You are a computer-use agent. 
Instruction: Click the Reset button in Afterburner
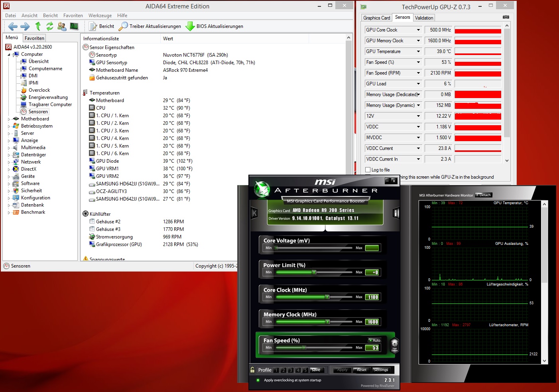pos(362,370)
